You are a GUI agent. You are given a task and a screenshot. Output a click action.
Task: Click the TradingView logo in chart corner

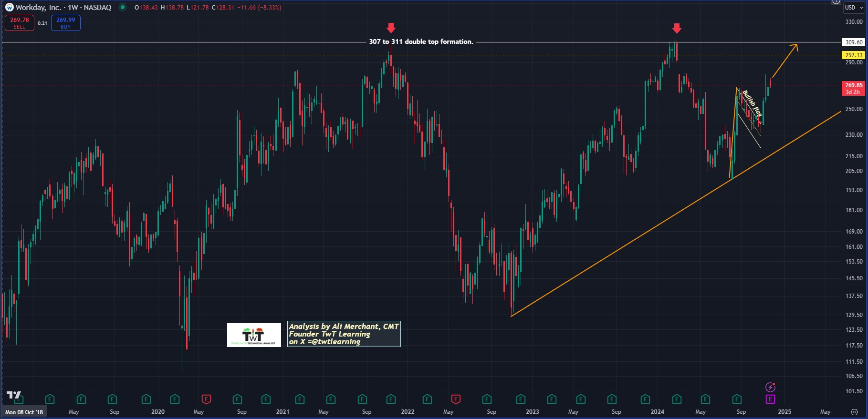tap(14, 395)
